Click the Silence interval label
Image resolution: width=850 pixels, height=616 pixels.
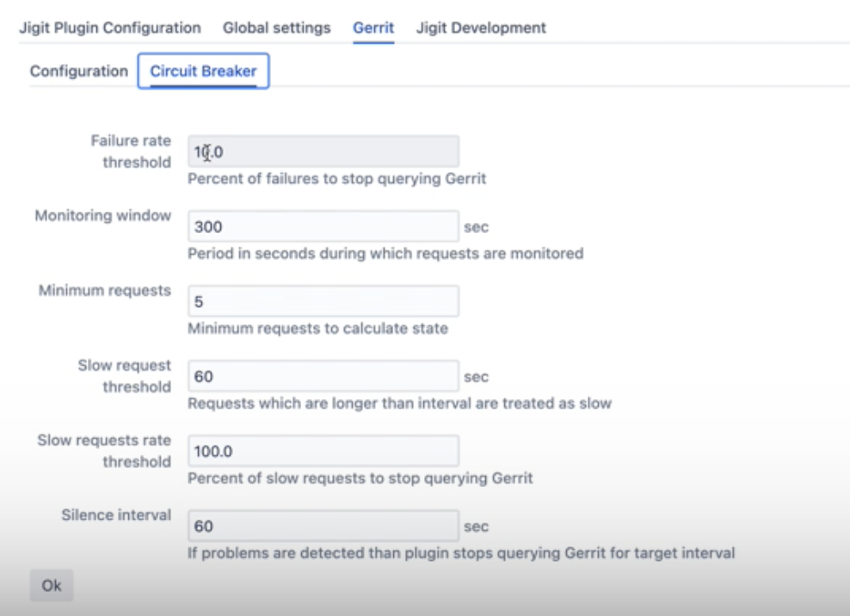(x=116, y=515)
